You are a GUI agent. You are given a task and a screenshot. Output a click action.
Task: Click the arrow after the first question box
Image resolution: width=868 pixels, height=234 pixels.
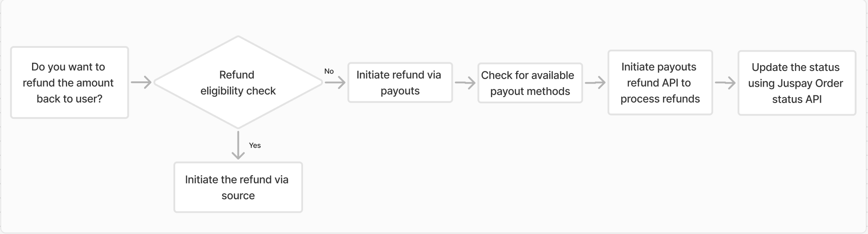[141, 82]
